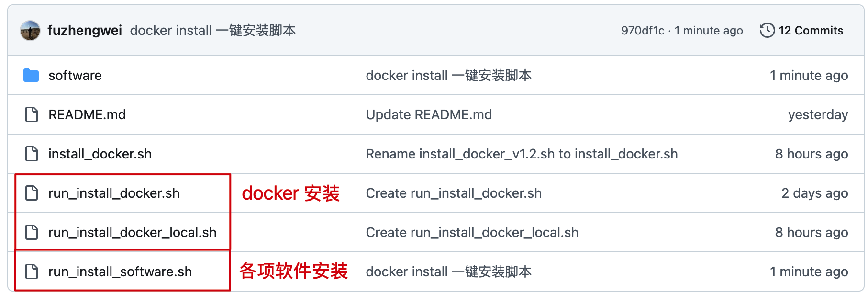Image resolution: width=868 pixels, height=294 pixels.
Task: Open the Rename install_docker_v1.2.sh commit message
Action: [x=522, y=154]
